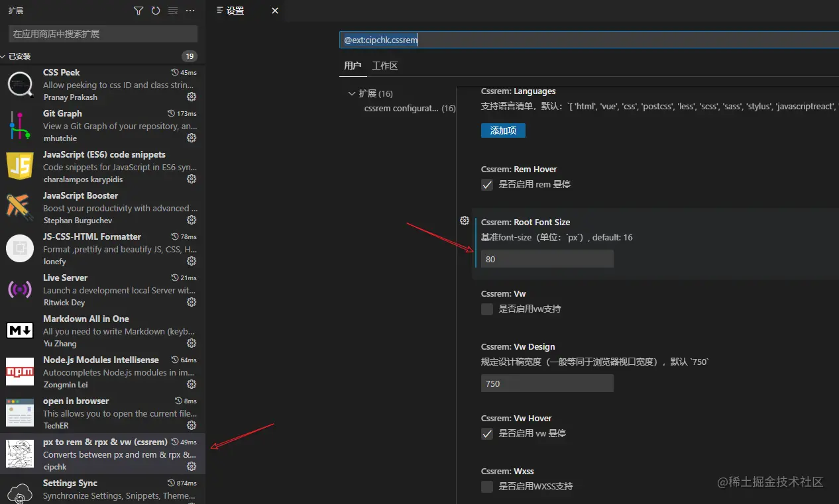Click the Cssrem: Vw Design setting title

click(x=518, y=347)
